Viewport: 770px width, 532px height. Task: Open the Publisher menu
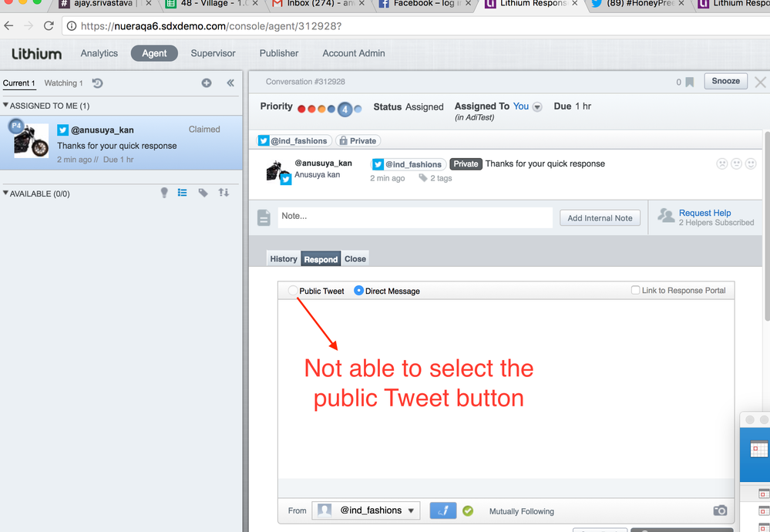279,53
